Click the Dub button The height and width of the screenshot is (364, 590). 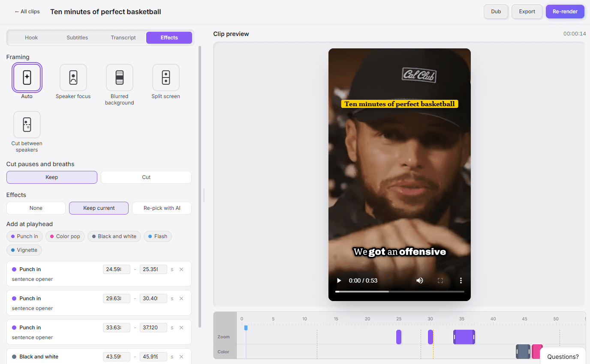[x=496, y=12]
